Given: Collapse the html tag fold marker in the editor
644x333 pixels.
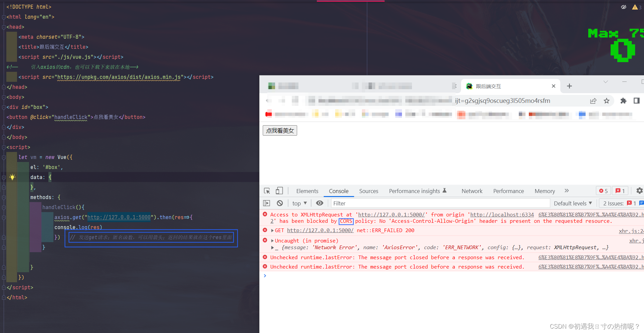Looking at the screenshot, I should (x=4, y=17).
